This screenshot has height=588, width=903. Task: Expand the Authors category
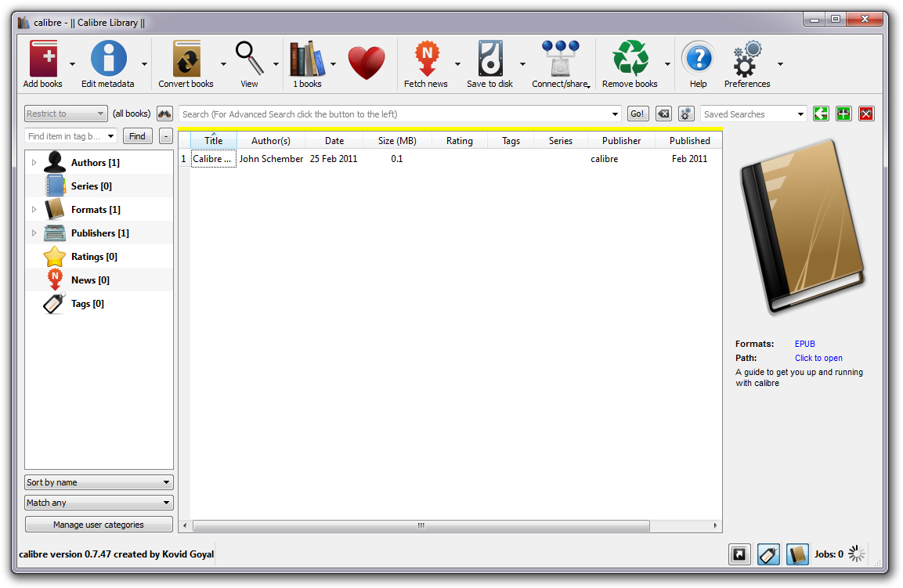pos(34,162)
